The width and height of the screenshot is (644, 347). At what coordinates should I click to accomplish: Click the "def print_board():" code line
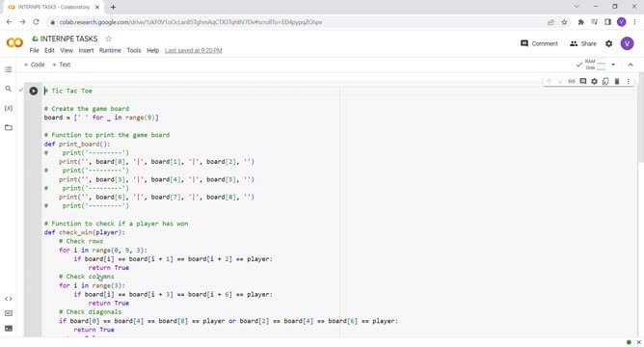77,145
